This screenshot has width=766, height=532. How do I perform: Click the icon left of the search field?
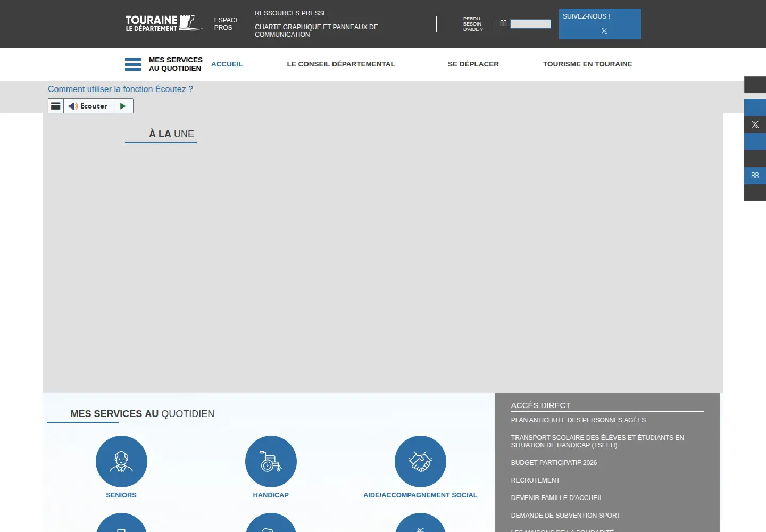pos(503,23)
